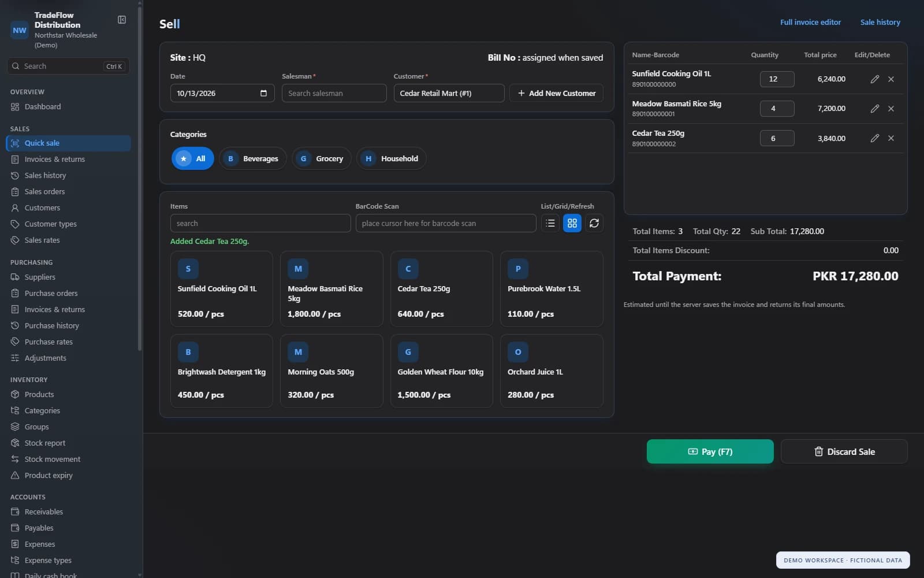924x578 pixels.
Task: Edit the Meadow Basmati Rice 5kg cart line
Action: [874, 109]
